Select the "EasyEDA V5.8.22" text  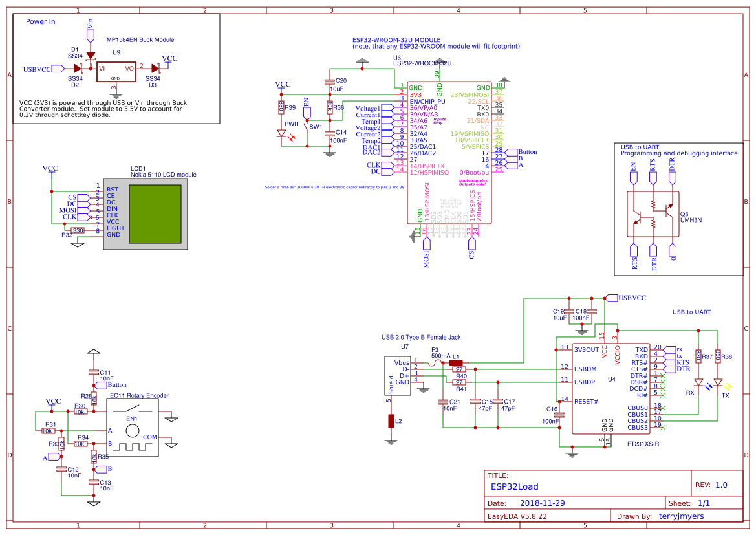point(517,516)
